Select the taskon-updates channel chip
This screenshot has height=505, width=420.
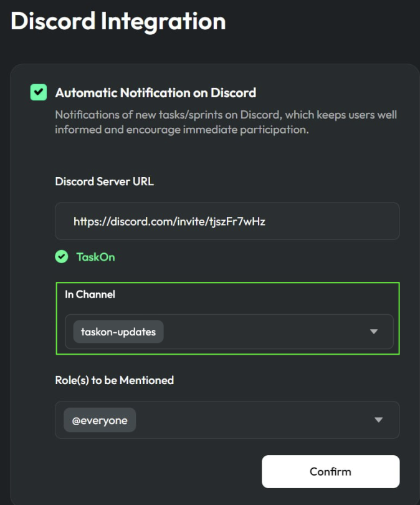[118, 332]
